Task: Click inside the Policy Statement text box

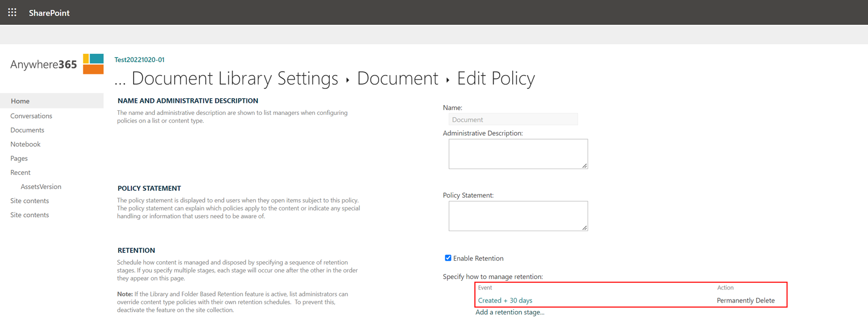Action: pos(518,216)
